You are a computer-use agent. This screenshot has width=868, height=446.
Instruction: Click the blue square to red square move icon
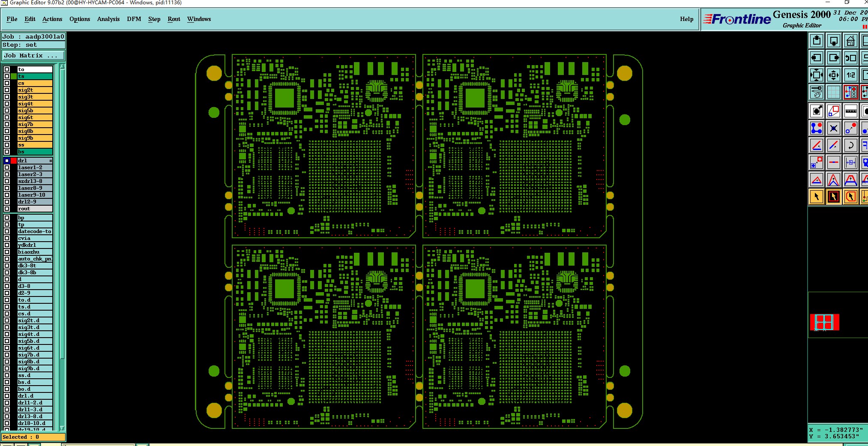coord(817,162)
